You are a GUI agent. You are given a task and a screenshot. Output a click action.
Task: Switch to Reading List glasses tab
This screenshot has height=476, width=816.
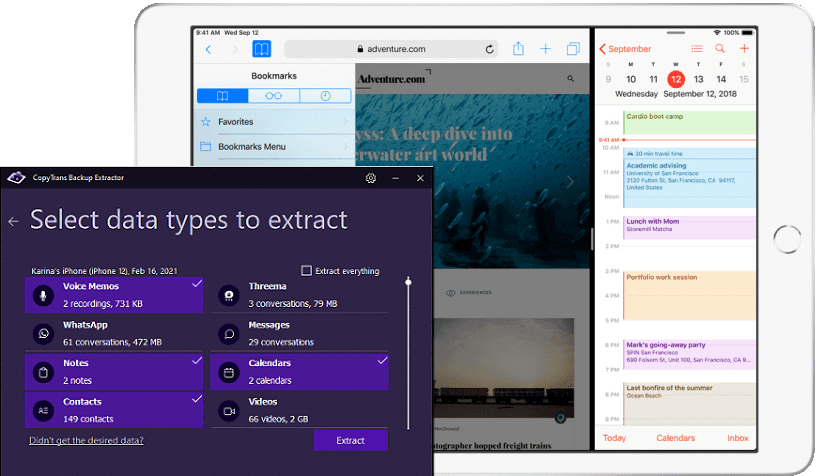point(274,96)
